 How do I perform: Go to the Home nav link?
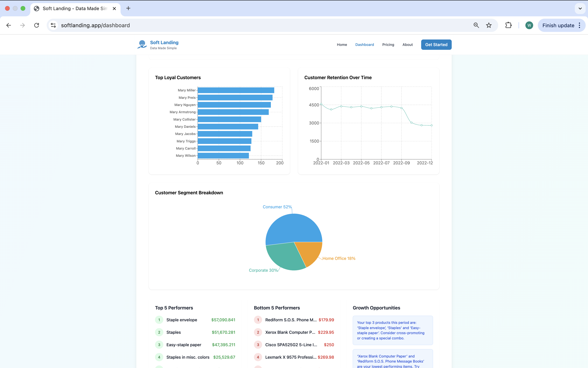click(342, 45)
